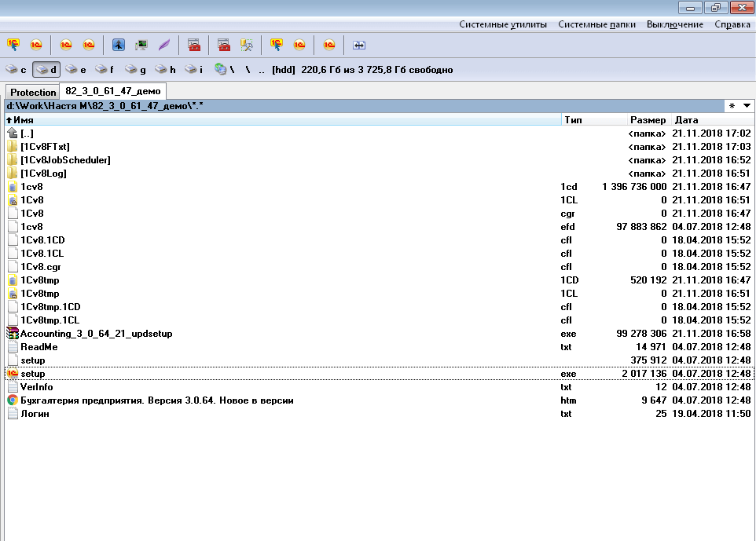Select the 1Cv8tmp.1CD file

click(379, 307)
